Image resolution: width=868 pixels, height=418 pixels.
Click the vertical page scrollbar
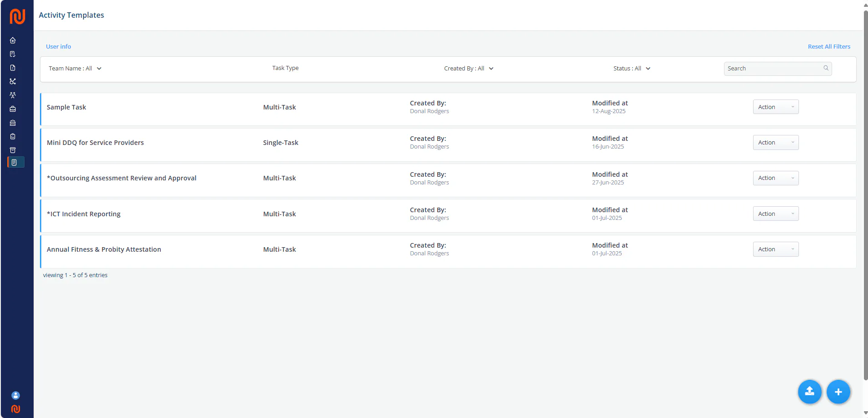[x=865, y=194]
